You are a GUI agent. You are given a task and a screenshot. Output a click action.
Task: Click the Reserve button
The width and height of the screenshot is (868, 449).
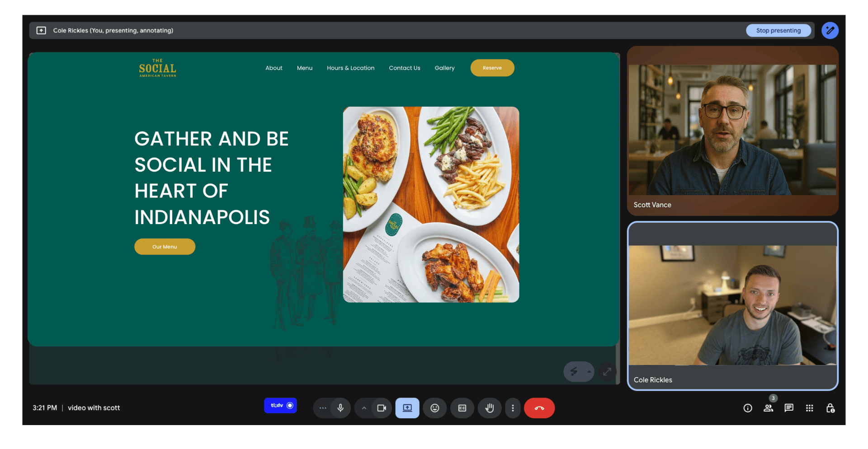click(x=492, y=68)
